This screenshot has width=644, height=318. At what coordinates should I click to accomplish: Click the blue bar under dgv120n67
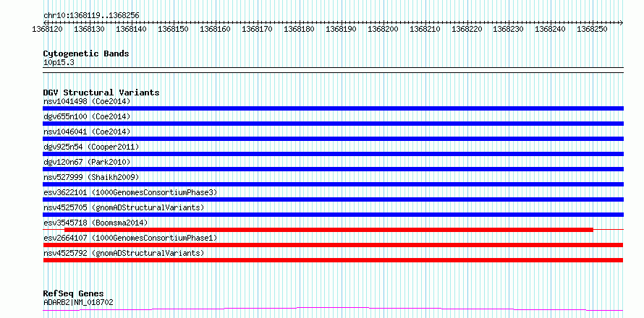[x=333, y=169]
